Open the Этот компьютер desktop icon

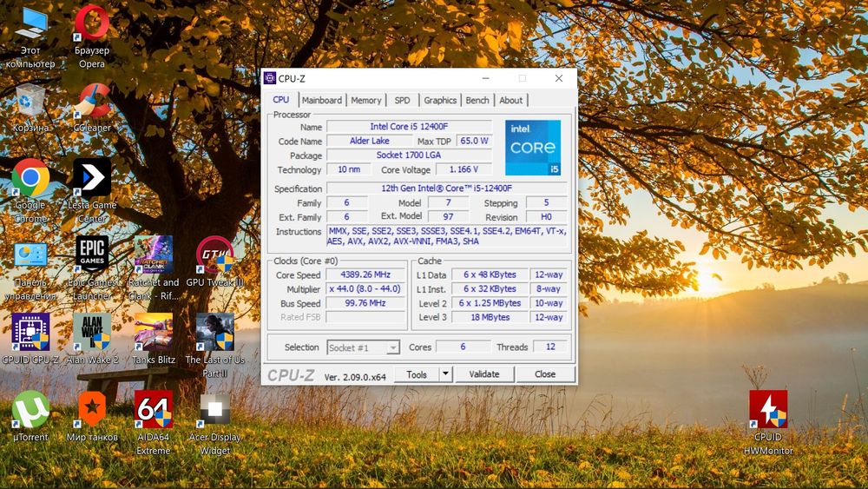31,36
